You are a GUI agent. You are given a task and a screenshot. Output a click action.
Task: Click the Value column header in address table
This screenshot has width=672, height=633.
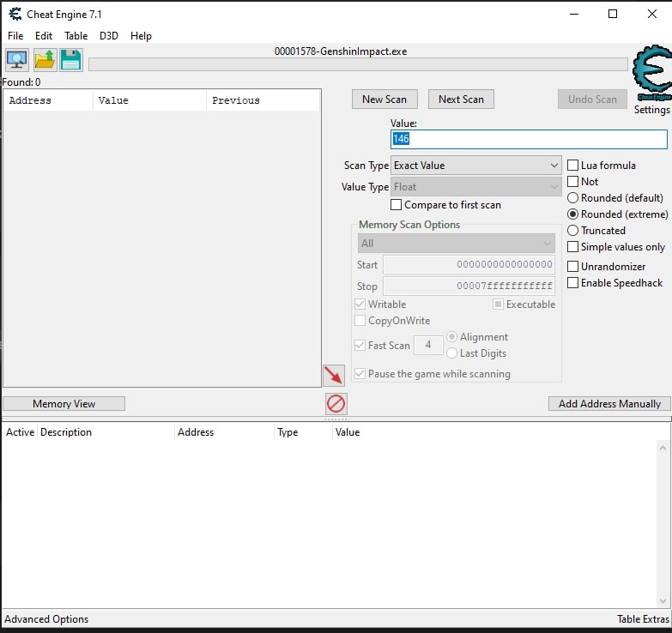348,432
